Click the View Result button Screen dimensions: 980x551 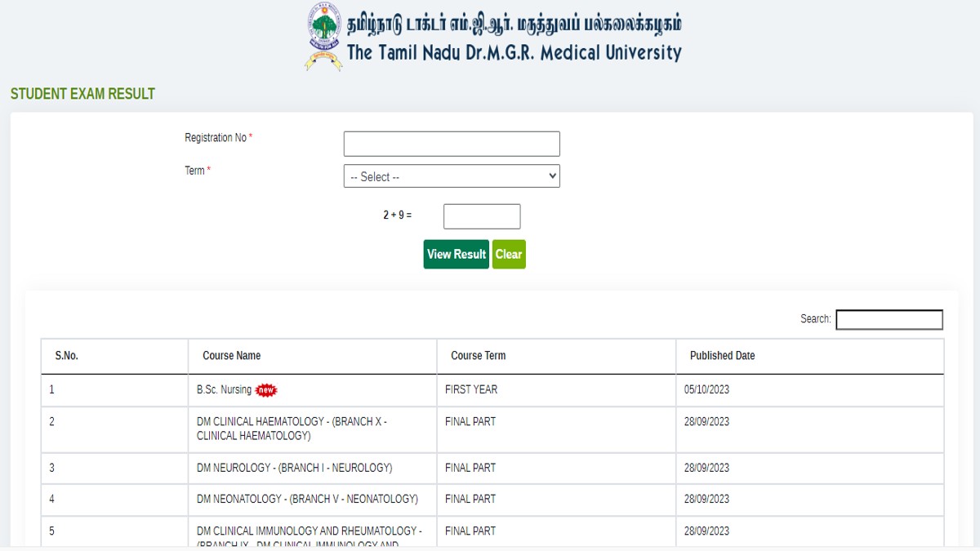coord(456,254)
